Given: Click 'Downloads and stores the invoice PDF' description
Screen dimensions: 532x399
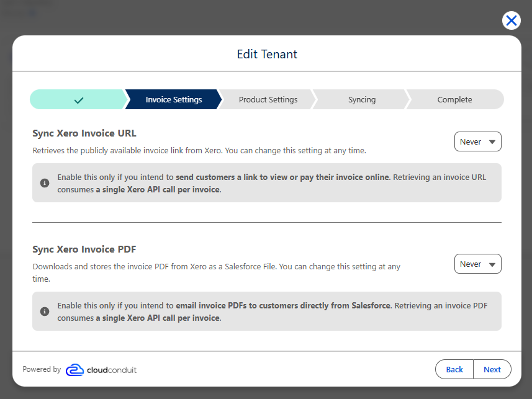Looking at the screenshot, I should [217, 272].
